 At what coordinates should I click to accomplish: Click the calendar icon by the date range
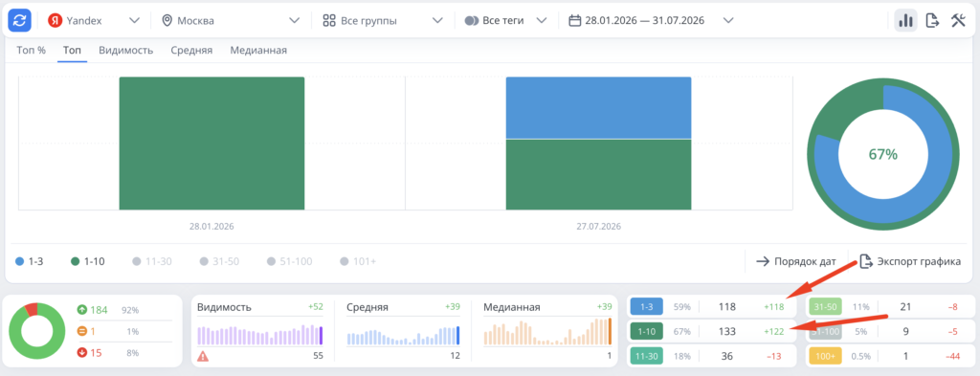[x=574, y=21]
